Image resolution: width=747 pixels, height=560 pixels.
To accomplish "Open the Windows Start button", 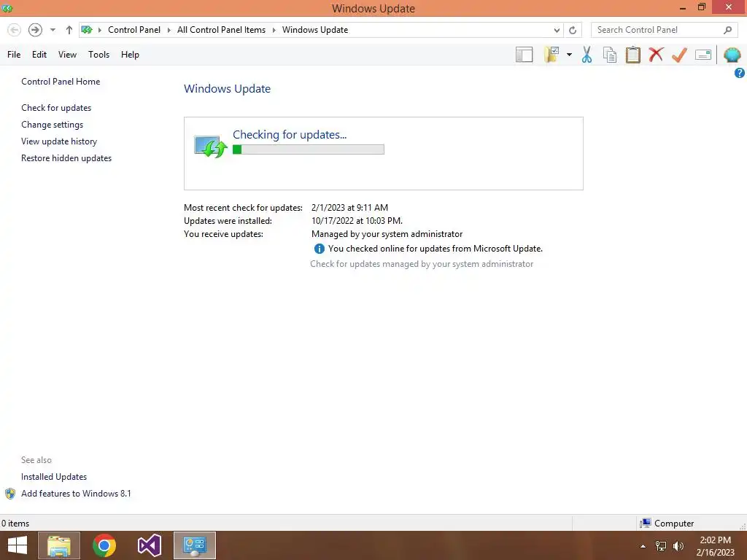I will pyautogui.click(x=18, y=545).
